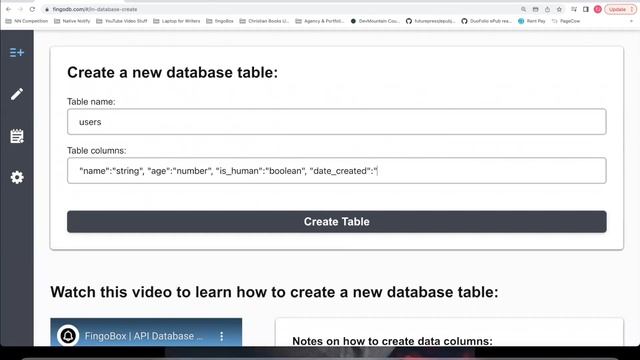Click the 'Watch this video' heading text
The height and width of the screenshot is (360, 640).
(x=274, y=292)
